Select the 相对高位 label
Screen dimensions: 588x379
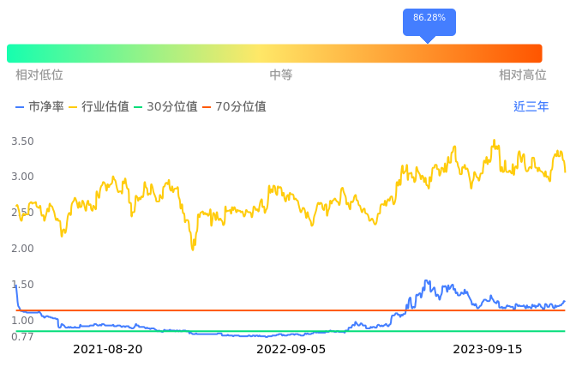tap(522, 75)
